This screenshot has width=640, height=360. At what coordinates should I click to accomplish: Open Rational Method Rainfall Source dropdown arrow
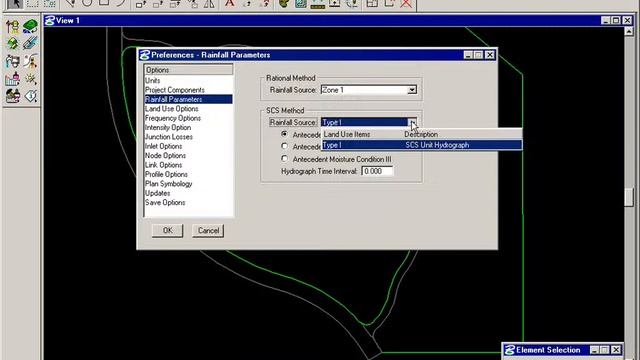coord(412,90)
